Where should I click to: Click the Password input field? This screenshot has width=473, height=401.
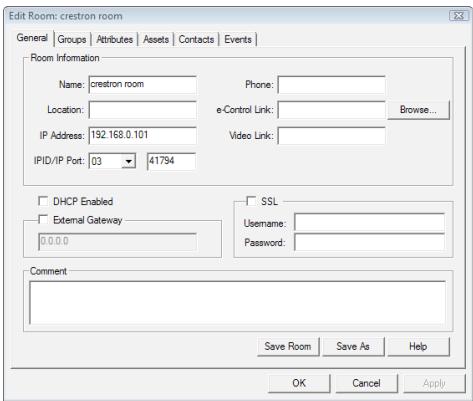tap(369, 242)
